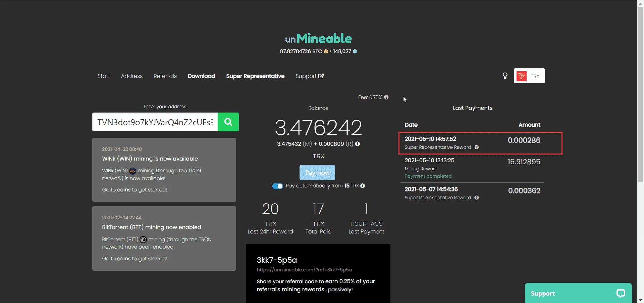Open help icon for 2021-05-07 Super Representative Reward
644x303 pixels.
477,198
